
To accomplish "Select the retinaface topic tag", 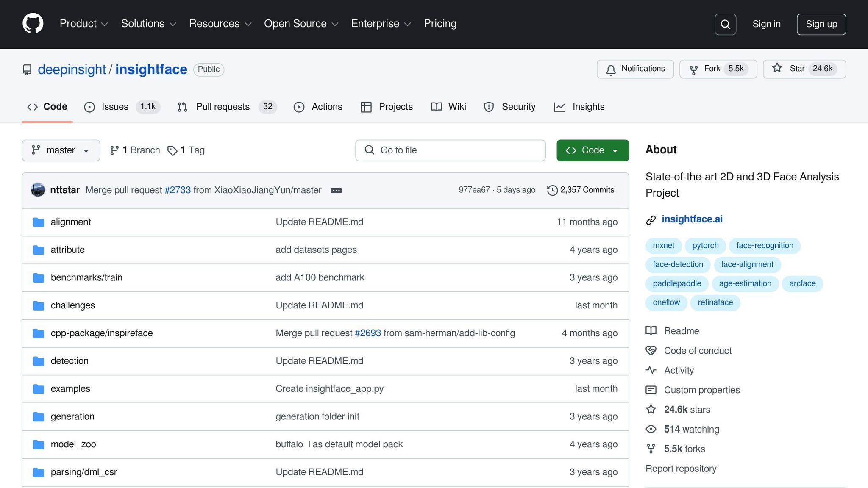I will point(715,302).
